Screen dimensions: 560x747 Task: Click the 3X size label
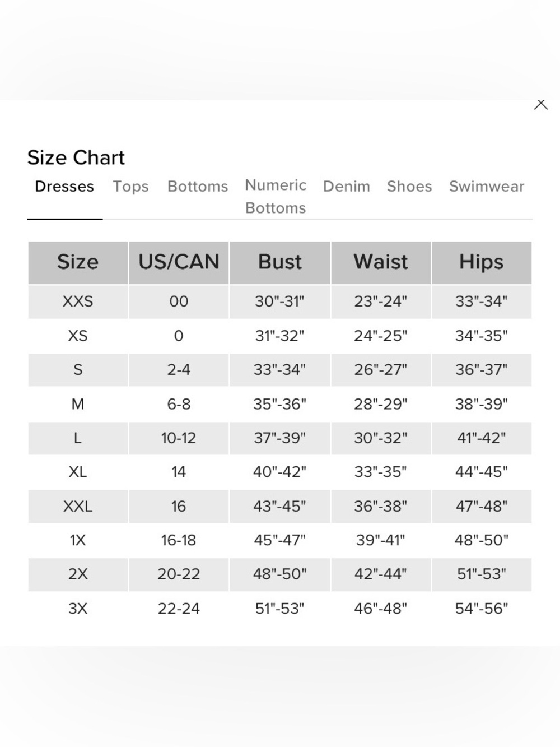[78, 609]
